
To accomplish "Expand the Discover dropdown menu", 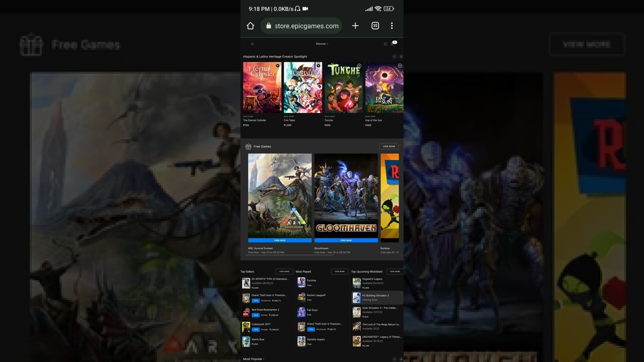I will (x=322, y=44).
